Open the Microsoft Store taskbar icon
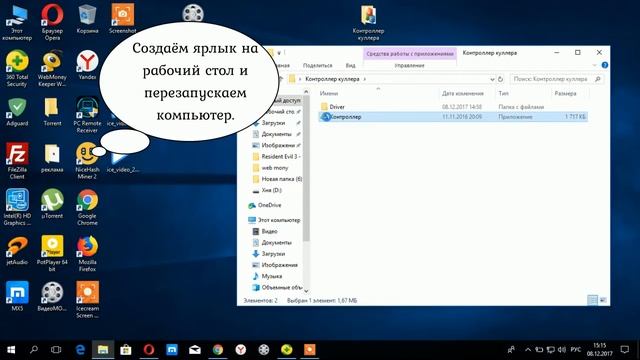The width and height of the screenshot is (640, 360). [x=126, y=350]
